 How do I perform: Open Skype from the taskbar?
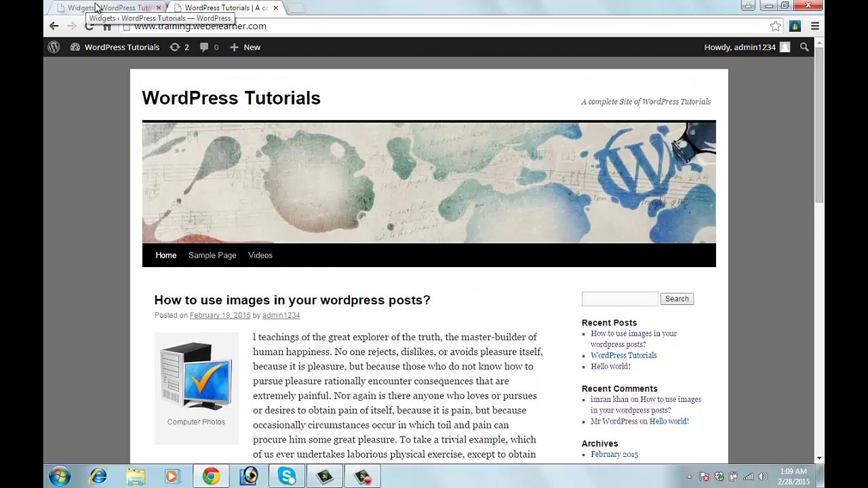pyautogui.click(x=287, y=476)
